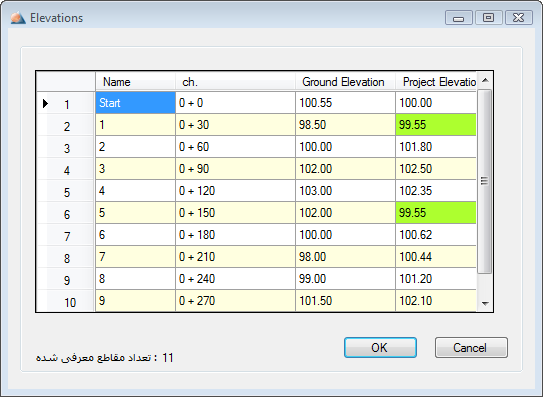Click project elevation cell 100.62
543x397 pixels.
[x=436, y=235]
